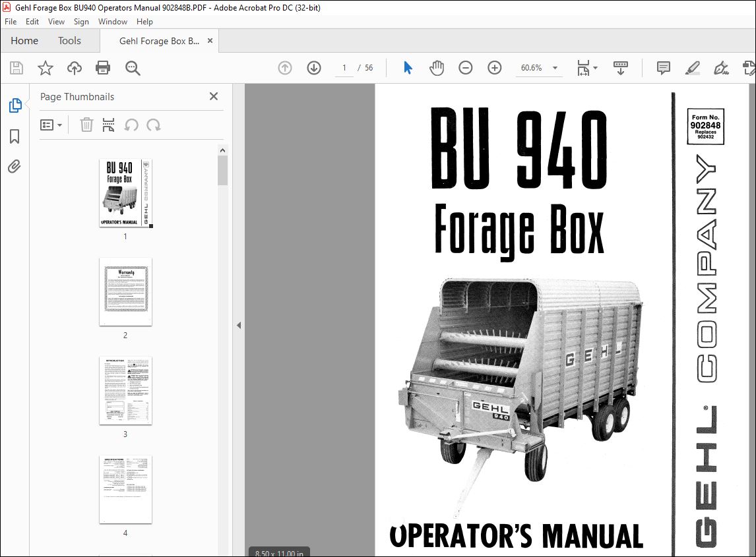This screenshot has width=756, height=557.
Task: Open the View menu
Action: (x=57, y=22)
